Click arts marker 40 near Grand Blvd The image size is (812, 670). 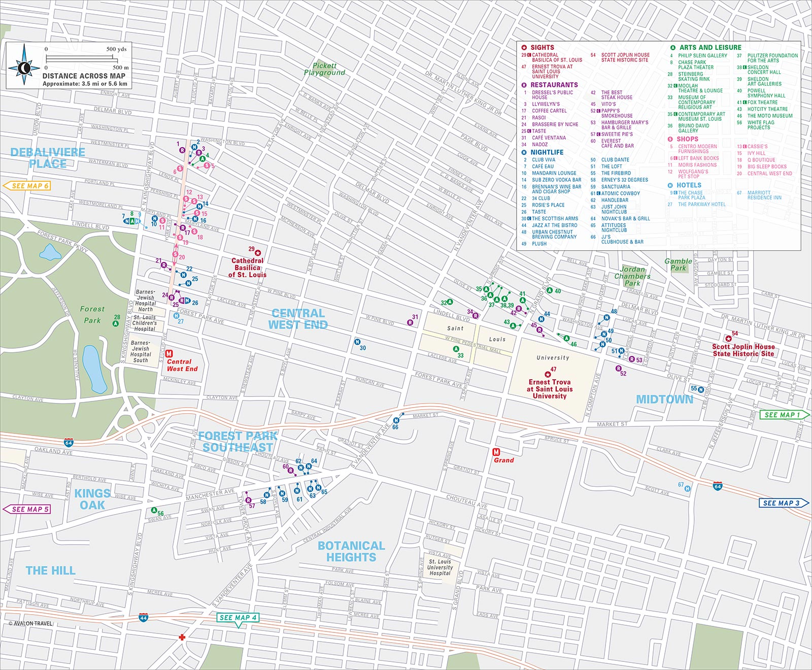(x=549, y=291)
